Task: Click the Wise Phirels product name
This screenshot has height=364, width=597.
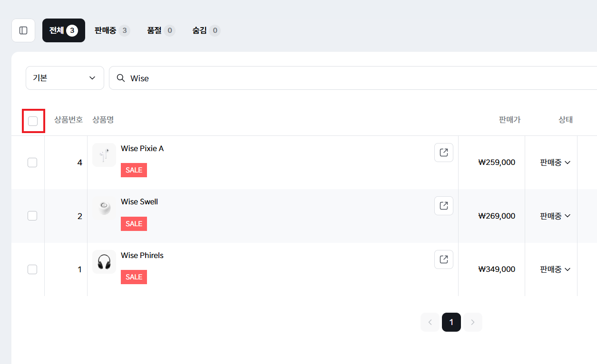Action: [142, 255]
